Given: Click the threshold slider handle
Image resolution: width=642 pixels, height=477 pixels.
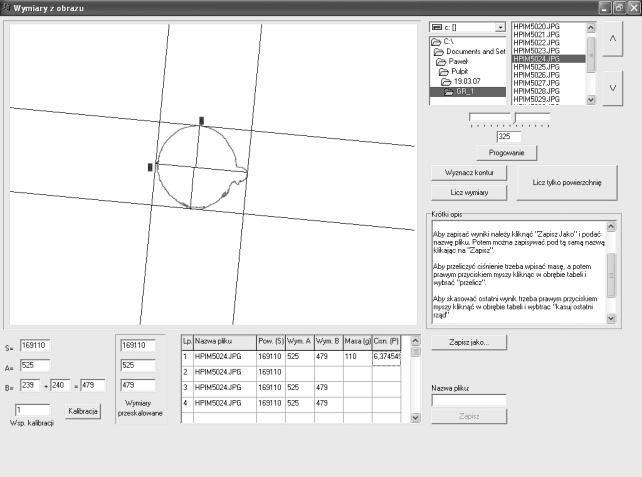Looking at the screenshot, I should pos(515,118).
